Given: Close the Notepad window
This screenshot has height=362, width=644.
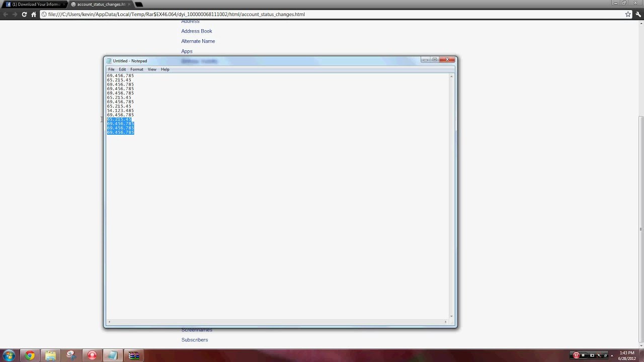Looking at the screenshot, I should (x=447, y=60).
